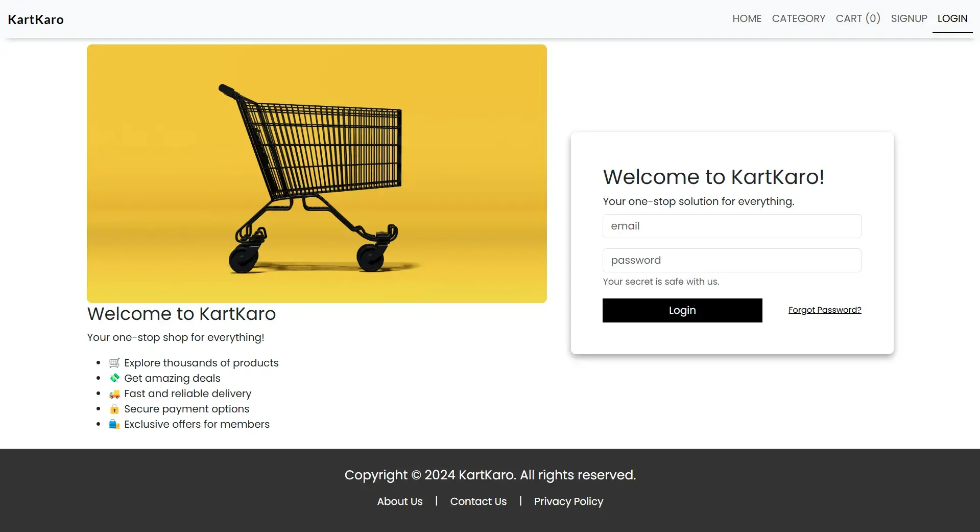The image size is (980, 532).
Task: Select the LOGIN tab in the navbar
Action: pos(952,18)
